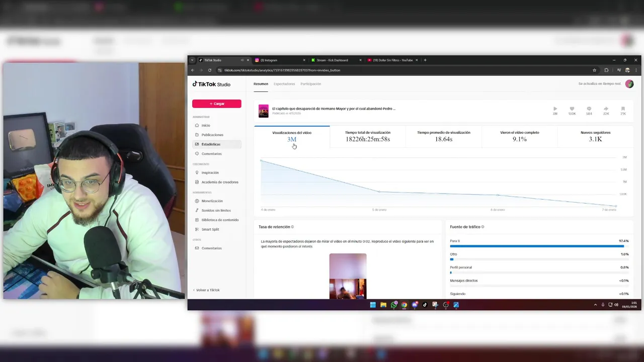Play the retention preview video
The width and height of the screenshot is (644, 362).
point(348,276)
